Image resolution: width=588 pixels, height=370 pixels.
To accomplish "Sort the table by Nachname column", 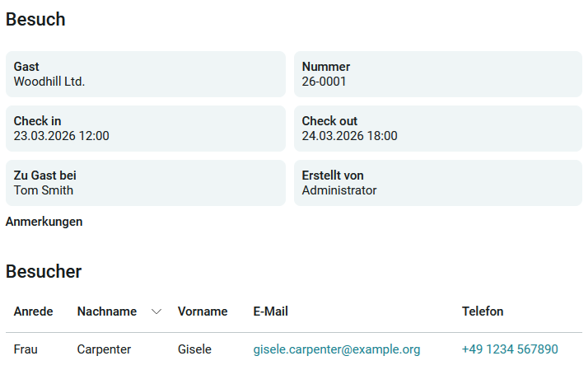I will [x=107, y=311].
